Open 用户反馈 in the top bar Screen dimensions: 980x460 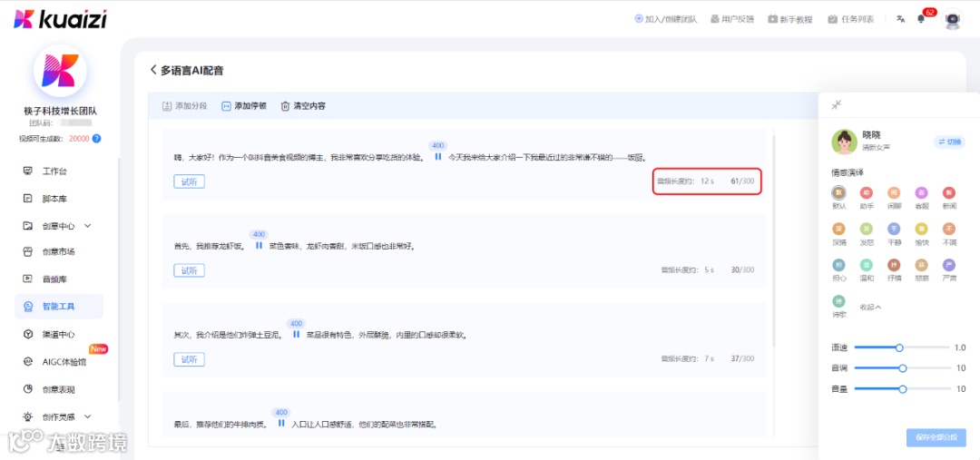(732, 19)
